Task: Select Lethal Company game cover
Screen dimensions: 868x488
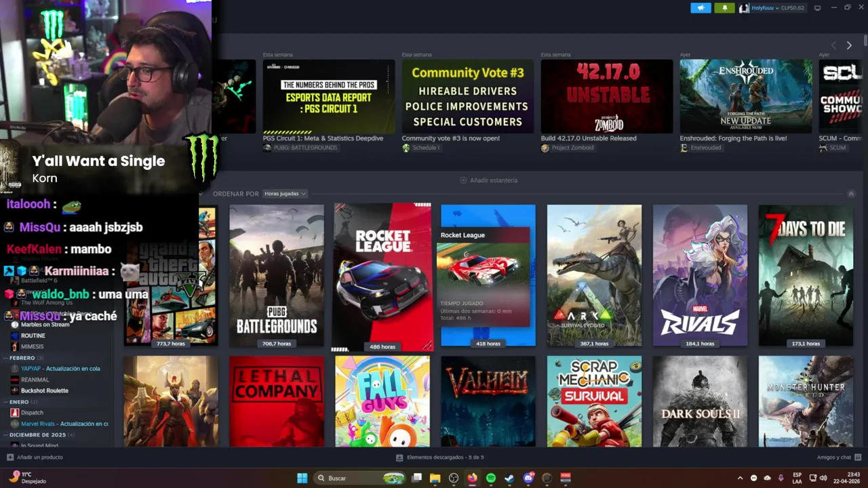Action: pos(277,401)
